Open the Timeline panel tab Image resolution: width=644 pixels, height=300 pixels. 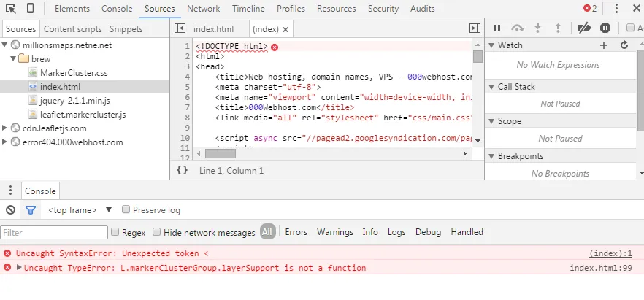tap(248, 9)
